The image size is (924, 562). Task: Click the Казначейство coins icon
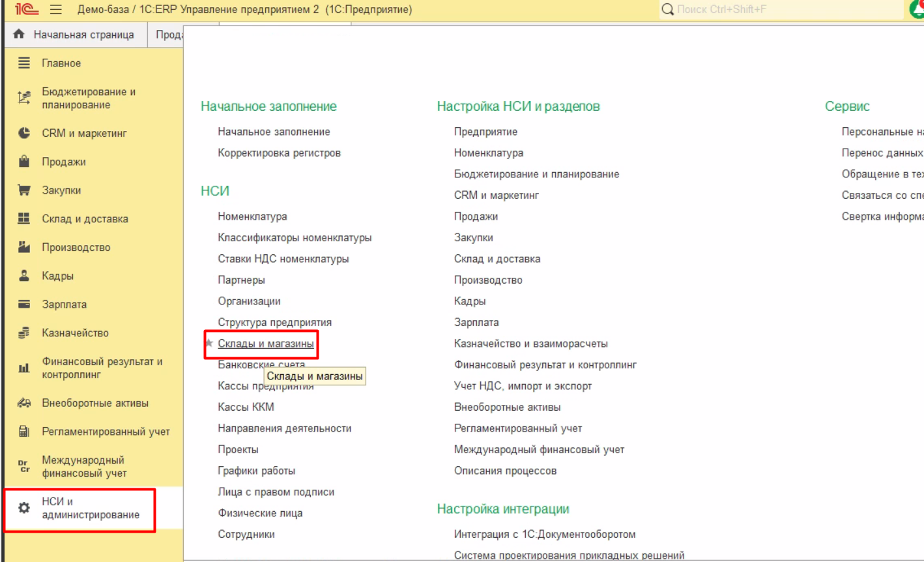24,333
